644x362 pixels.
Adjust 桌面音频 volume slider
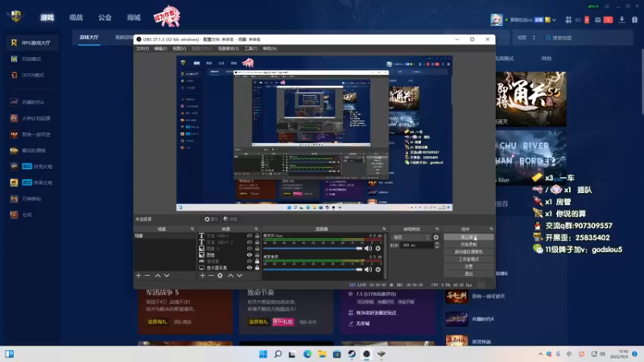tap(313, 269)
